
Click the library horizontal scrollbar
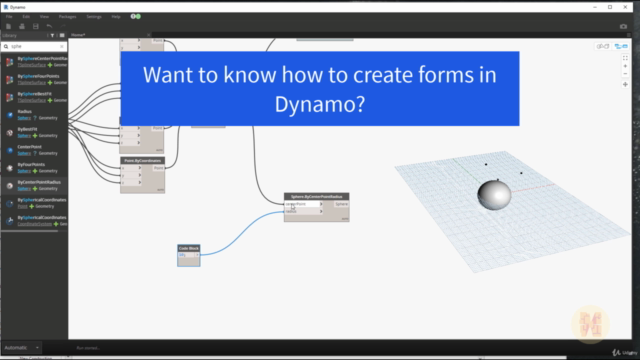pos(29,231)
